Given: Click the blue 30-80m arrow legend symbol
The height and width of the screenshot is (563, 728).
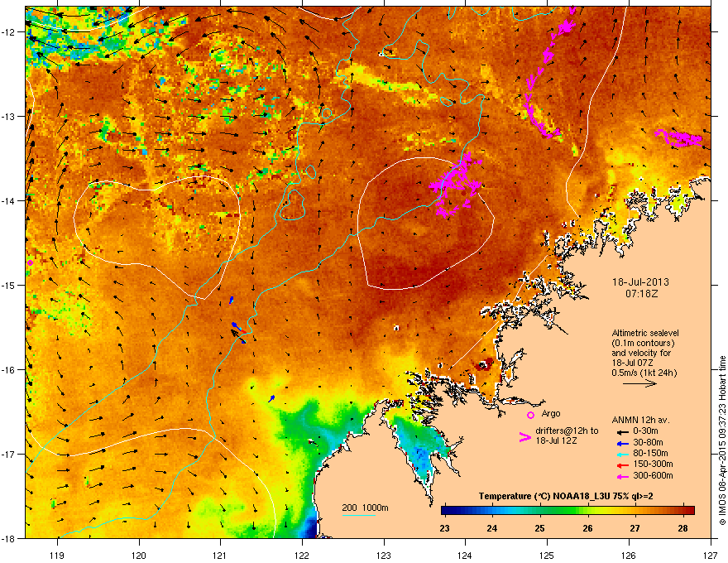Looking at the screenshot, I should click(x=623, y=443).
